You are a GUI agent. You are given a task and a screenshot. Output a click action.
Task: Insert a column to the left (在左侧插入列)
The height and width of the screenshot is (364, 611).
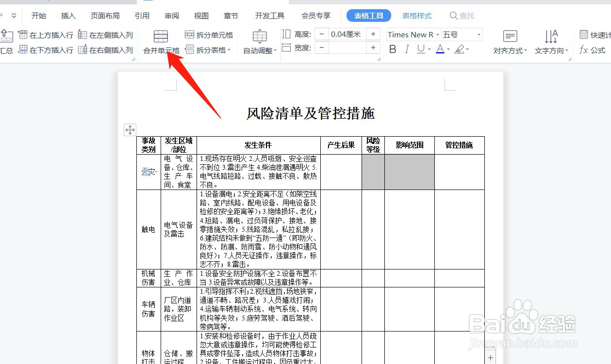pyautogui.click(x=105, y=35)
